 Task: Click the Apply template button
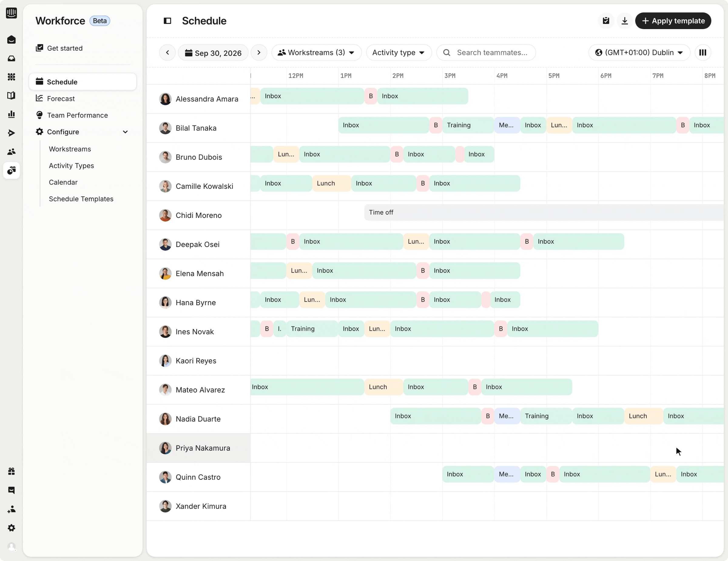click(x=673, y=21)
